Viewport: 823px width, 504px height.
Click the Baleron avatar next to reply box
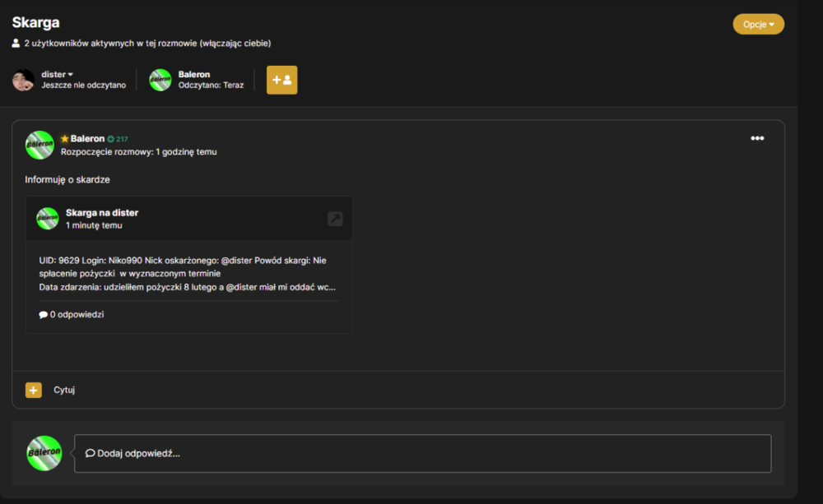click(x=44, y=453)
